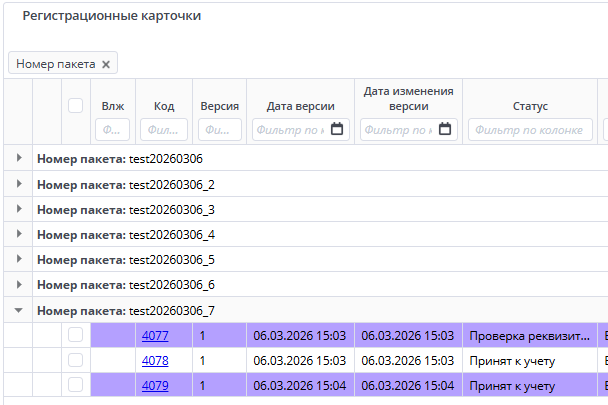Select the checkbox for row 4079
This screenshot has width=608, height=405.
(x=75, y=385)
